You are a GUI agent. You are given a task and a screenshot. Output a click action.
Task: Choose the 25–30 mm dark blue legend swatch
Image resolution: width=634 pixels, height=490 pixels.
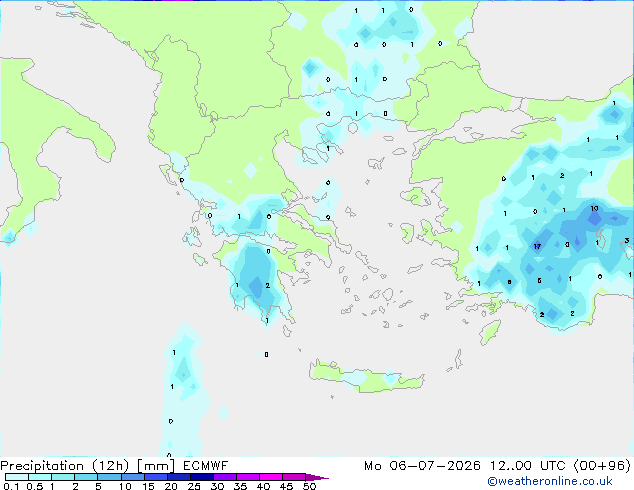point(202,477)
